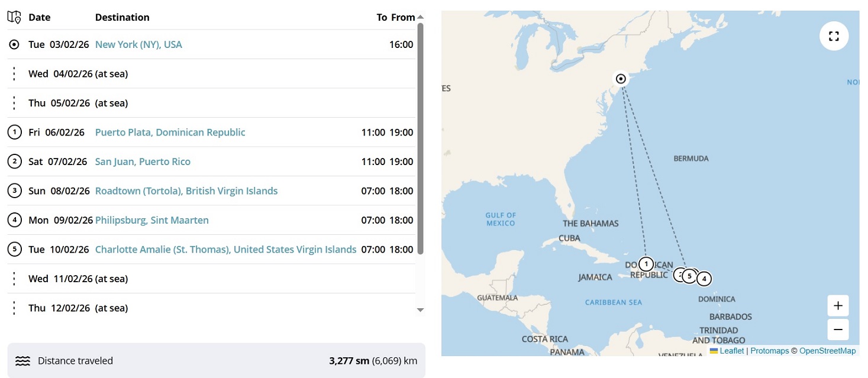Open the OpenStreetMap attribution link
Image resolution: width=868 pixels, height=378 pixels.
pos(827,351)
